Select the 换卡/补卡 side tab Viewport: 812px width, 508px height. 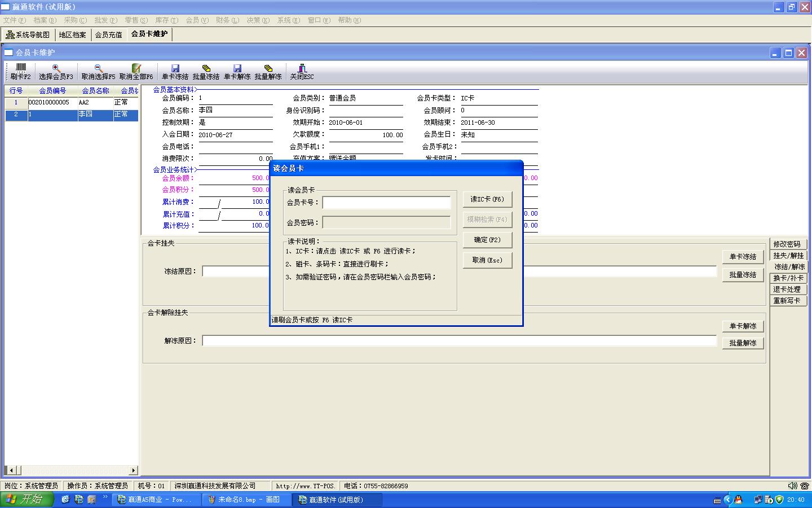click(x=788, y=278)
